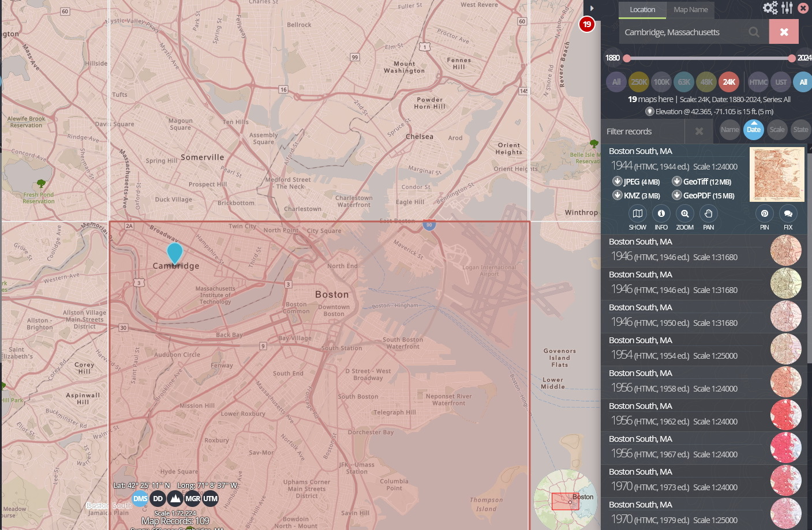
Task: Open INFO for the 1944 map
Action: pyautogui.click(x=661, y=214)
